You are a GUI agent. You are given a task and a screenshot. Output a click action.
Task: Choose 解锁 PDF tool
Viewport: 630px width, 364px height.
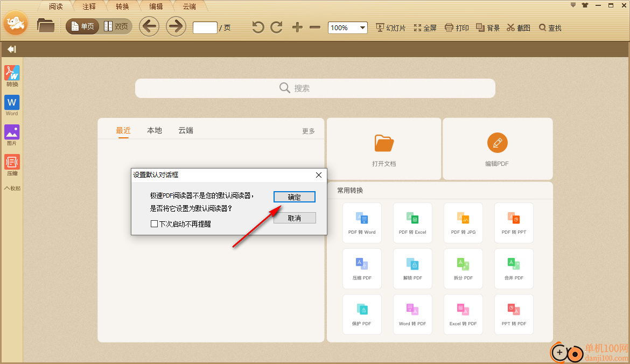click(x=412, y=268)
